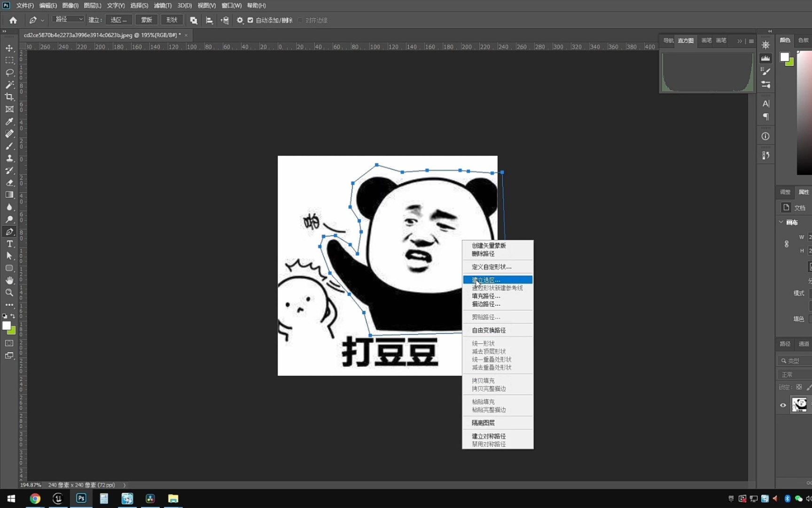Open path operations icon in options bar
This screenshot has height=508, width=812.
tap(194, 20)
